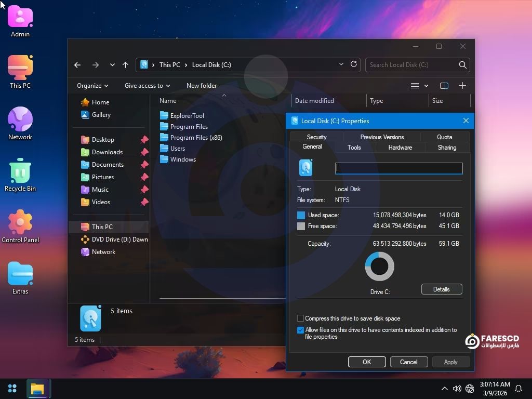
Task: Click the notifications bell in tray
Action: [x=518, y=389]
